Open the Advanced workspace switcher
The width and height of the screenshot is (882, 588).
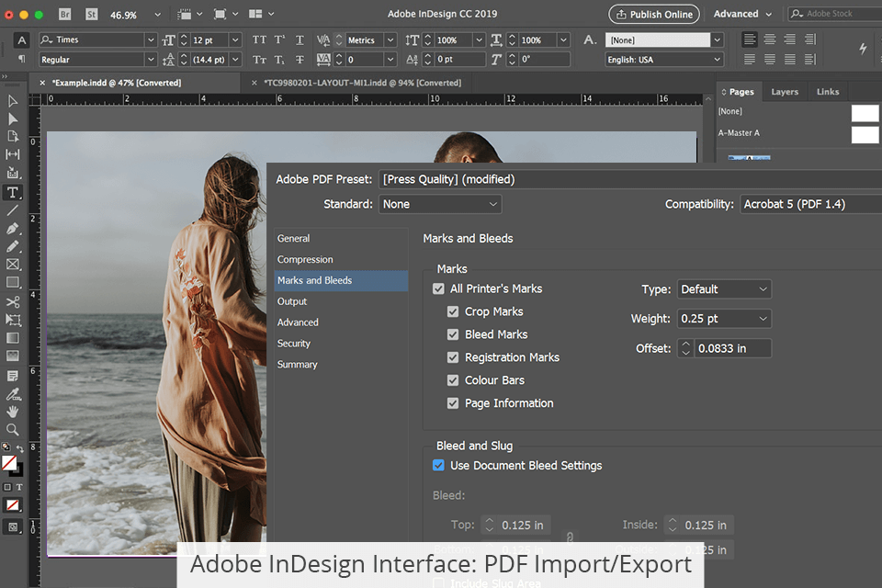click(742, 14)
